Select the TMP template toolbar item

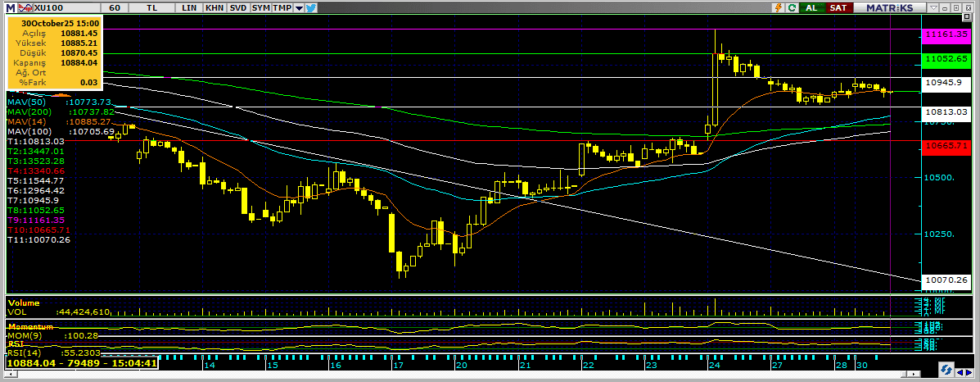[x=282, y=7]
